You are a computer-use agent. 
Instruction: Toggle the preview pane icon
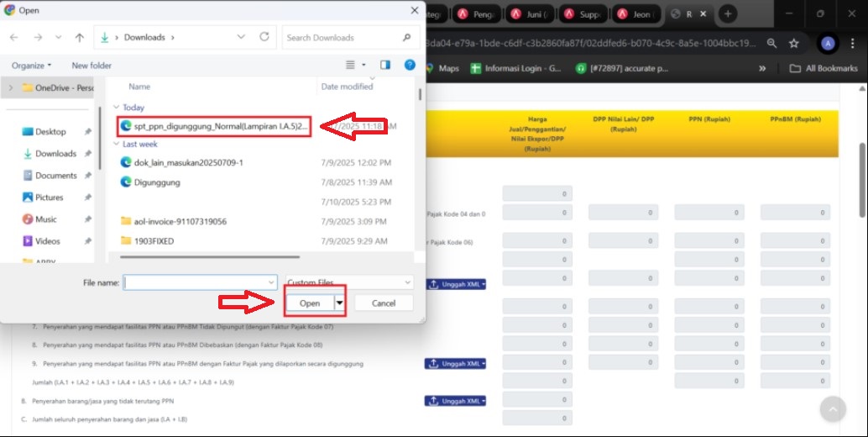coord(385,65)
